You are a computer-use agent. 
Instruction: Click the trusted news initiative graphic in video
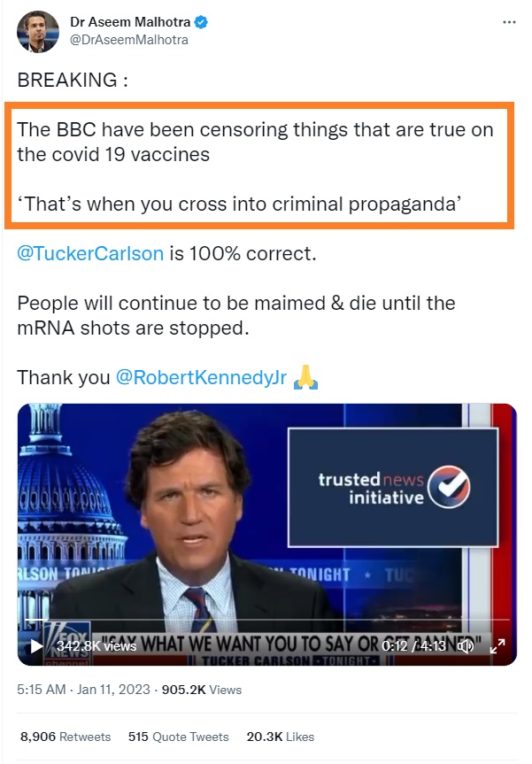[393, 487]
